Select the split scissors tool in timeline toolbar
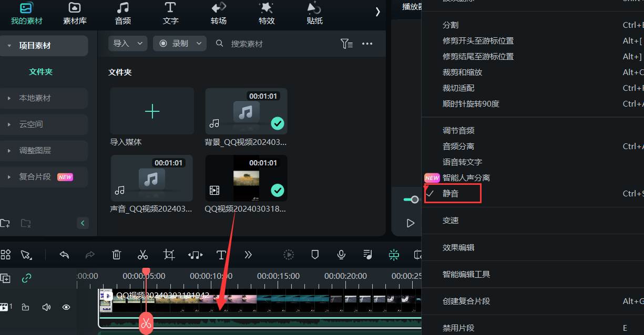 (142, 255)
